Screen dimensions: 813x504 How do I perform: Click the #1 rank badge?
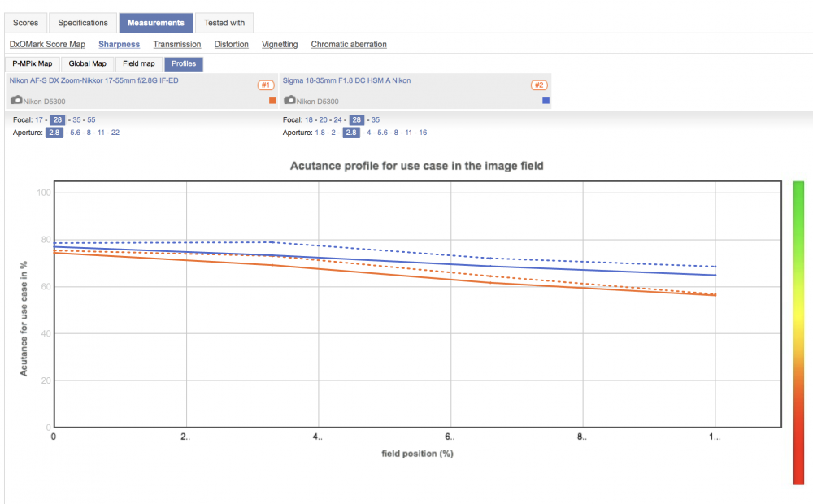[266, 85]
